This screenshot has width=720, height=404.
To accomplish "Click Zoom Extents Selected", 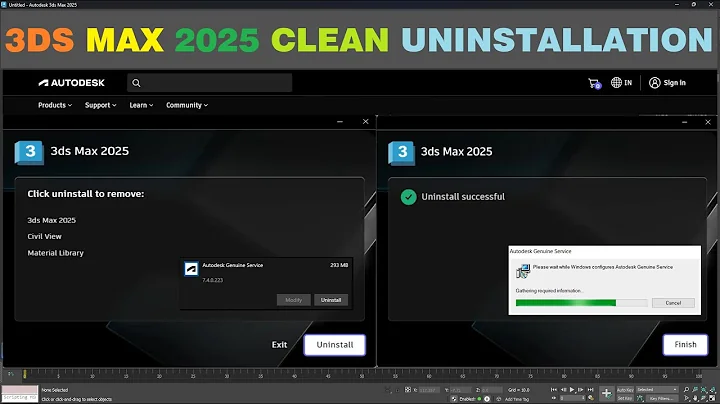I will coord(703,390).
